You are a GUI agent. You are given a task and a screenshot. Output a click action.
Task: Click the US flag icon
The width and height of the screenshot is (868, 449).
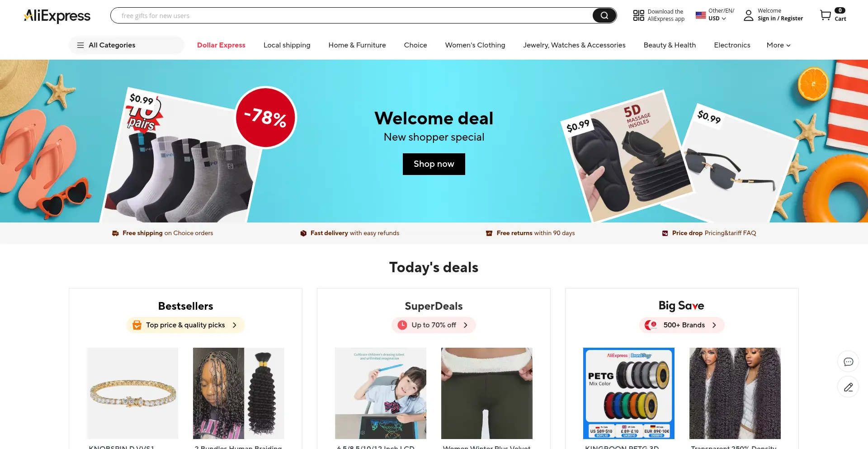pos(701,15)
